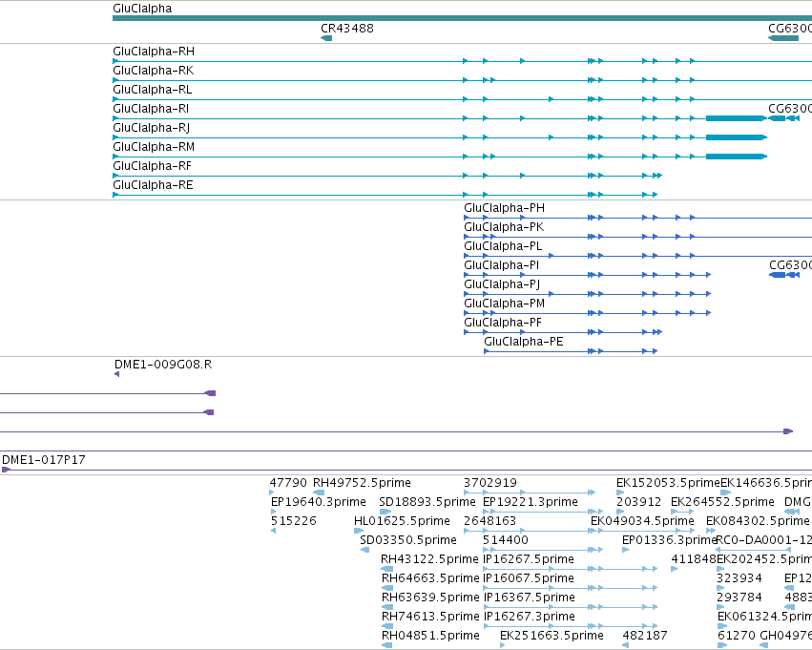This screenshot has height=650, width=812.
Task: Click the EP19221.3prime EST label
Action: pyautogui.click(x=531, y=502)
